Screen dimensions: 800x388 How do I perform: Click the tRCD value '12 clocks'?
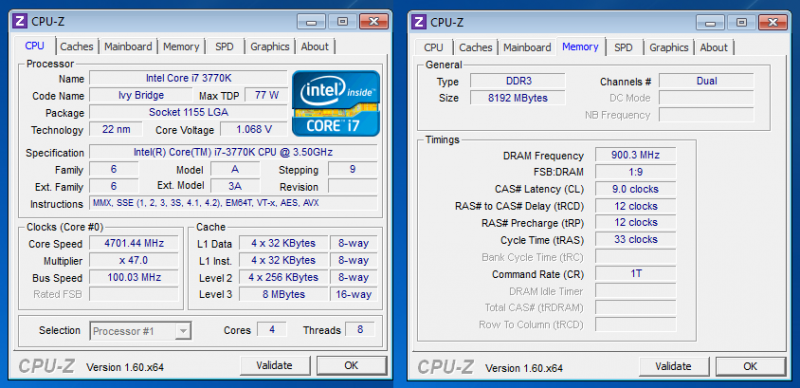click(x=635, y=206)
